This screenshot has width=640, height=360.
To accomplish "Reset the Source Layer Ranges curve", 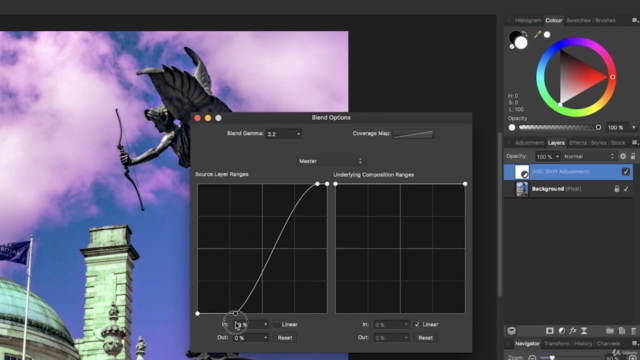I will point(285,338).
